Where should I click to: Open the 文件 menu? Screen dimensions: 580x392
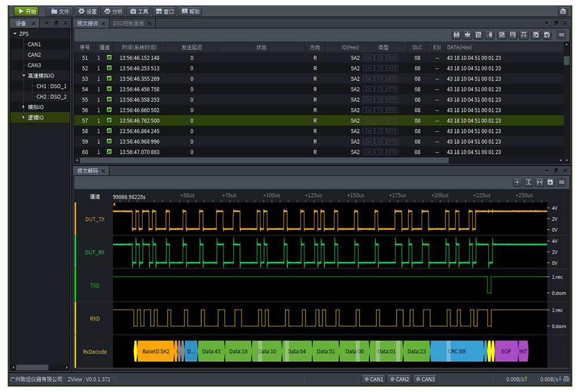coord(60,12)
